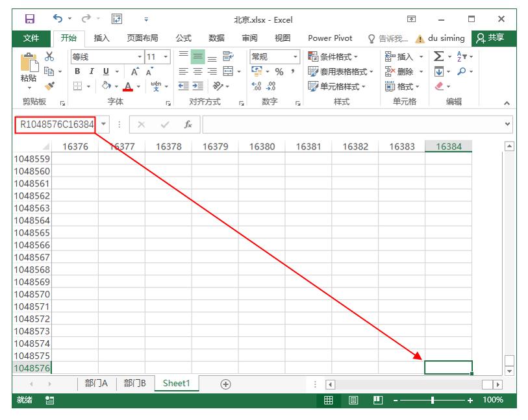Switch to the 页面布局 tab

pos(142,38)
